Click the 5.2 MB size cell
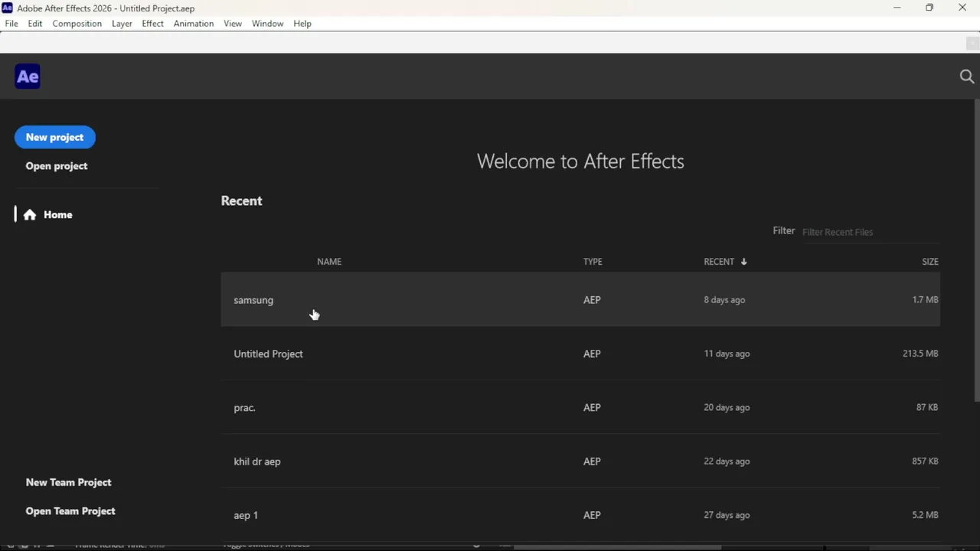 (925, 515)
